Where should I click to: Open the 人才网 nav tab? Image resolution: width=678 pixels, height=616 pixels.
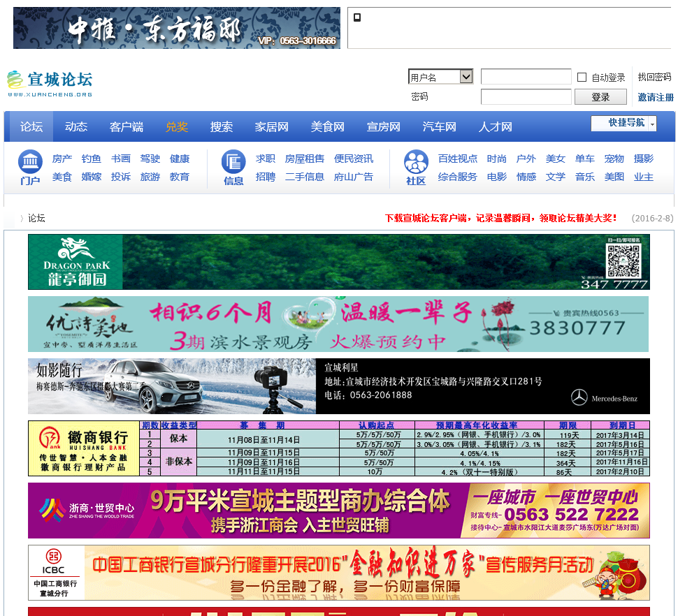[495, 126]
